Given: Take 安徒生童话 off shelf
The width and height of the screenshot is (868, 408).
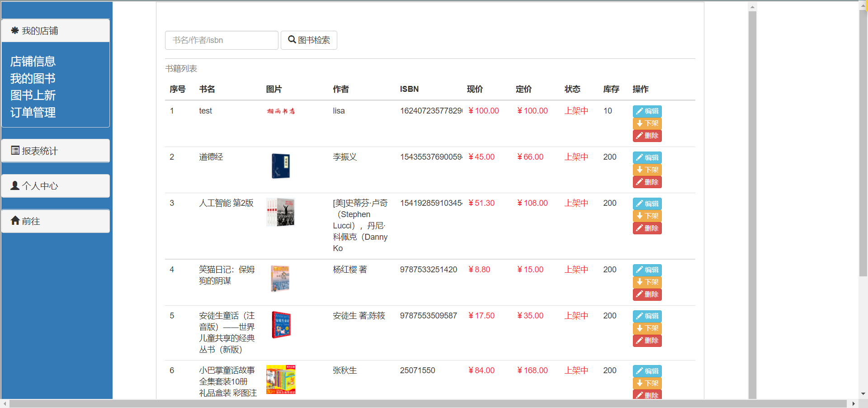Looking at the screenshot, I should tap(647, 328).
